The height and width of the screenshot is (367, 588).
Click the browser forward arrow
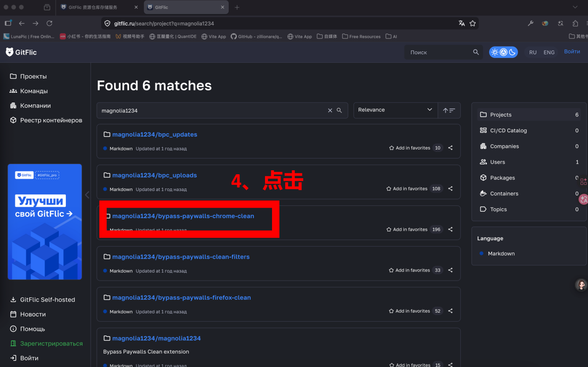[36, 23]
